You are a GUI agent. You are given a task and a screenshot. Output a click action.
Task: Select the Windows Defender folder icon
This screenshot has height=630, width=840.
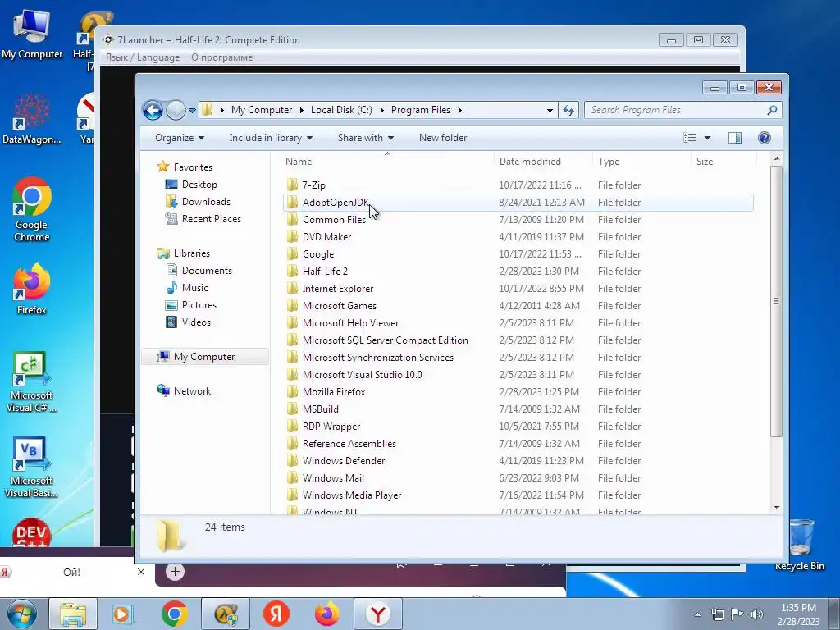[x=292, y=461]
